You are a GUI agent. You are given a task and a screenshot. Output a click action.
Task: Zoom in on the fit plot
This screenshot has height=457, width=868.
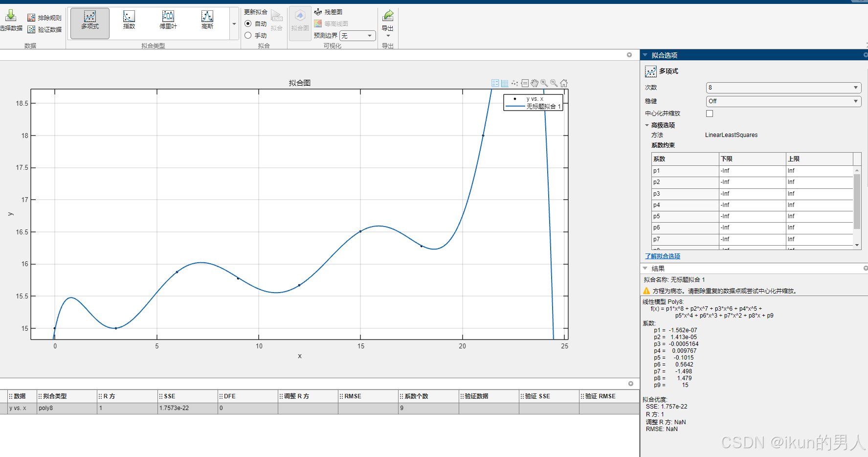pyautogui.click(x=544, y=83)
